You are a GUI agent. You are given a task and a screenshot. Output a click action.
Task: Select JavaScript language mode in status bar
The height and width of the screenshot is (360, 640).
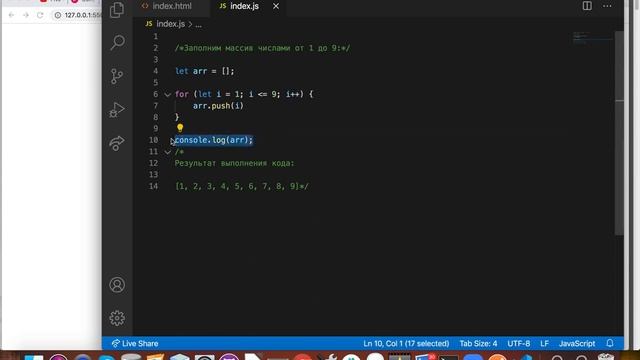[x=577, y=344]
